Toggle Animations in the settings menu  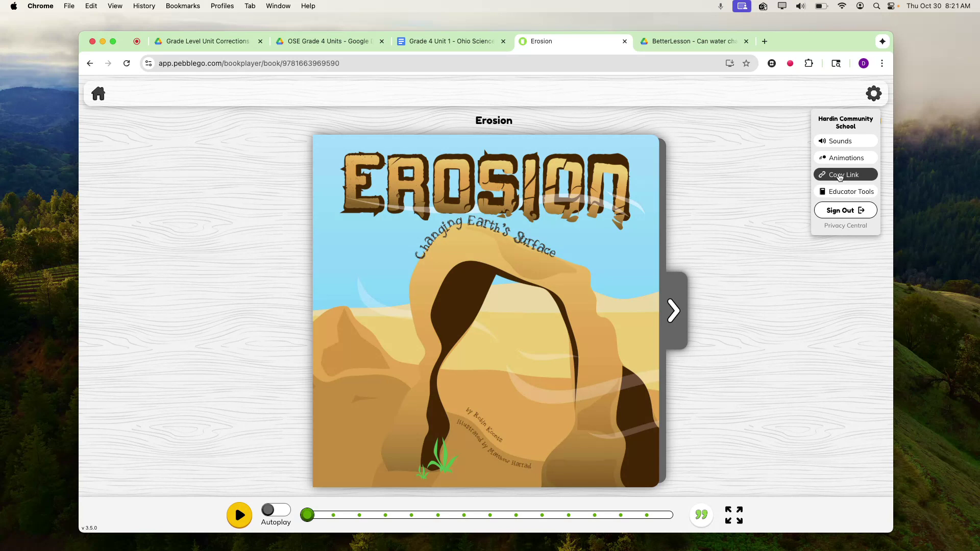(x=845, y=158)
